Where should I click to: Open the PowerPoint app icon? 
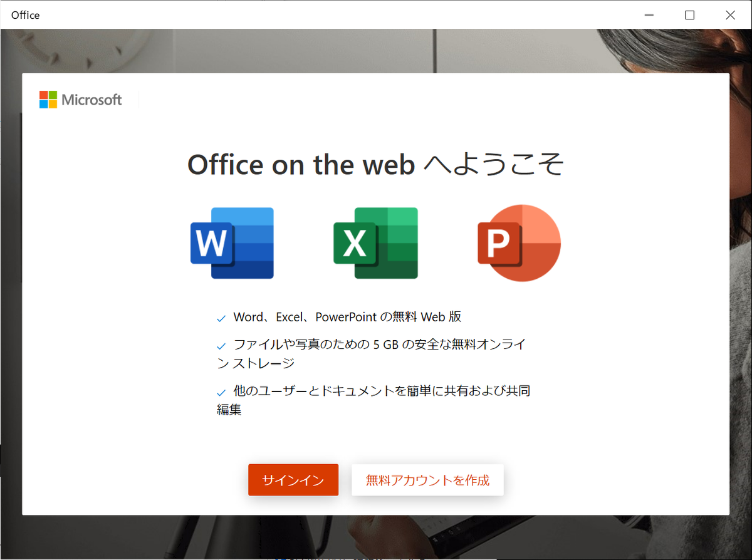(x=519, y=243)
